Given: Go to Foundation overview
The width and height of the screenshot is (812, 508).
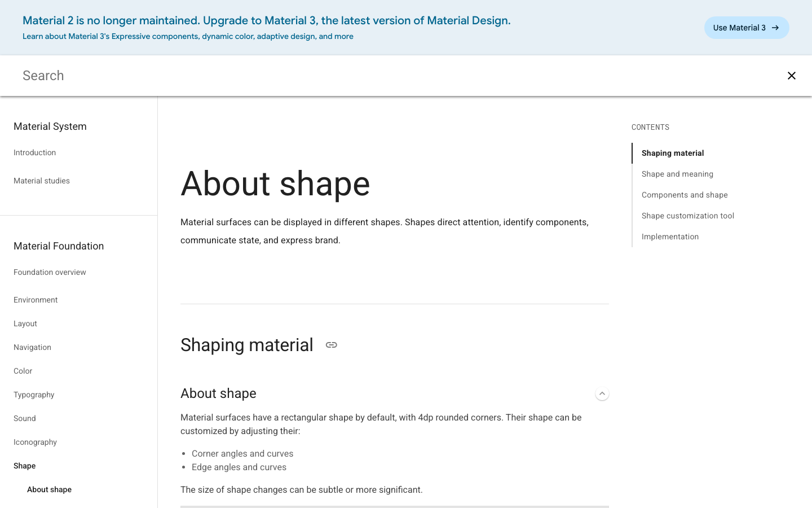Looking at the screenshot, I should point(50,272).
